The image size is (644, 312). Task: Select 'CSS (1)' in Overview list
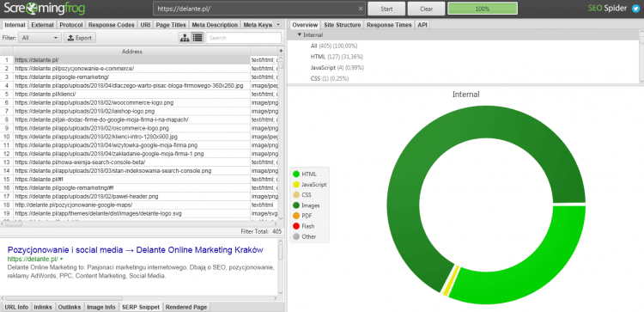pyautogui.click(x=330, y=78)
